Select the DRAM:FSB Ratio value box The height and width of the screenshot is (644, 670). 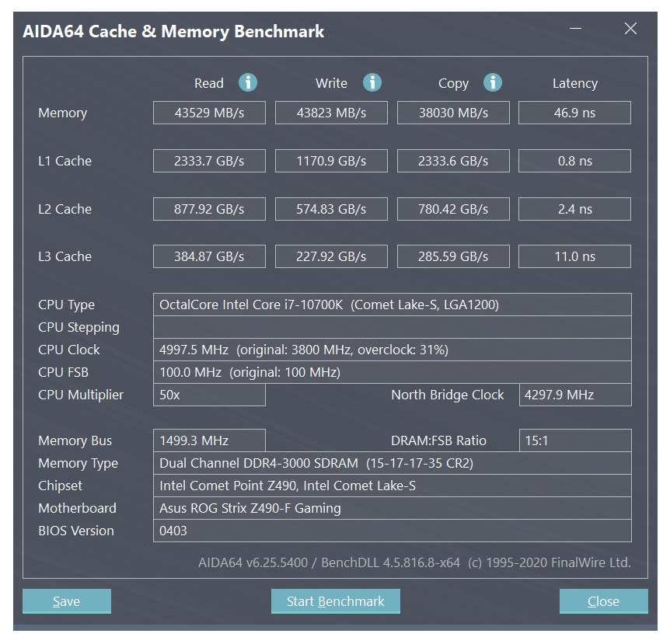(574, 440)
